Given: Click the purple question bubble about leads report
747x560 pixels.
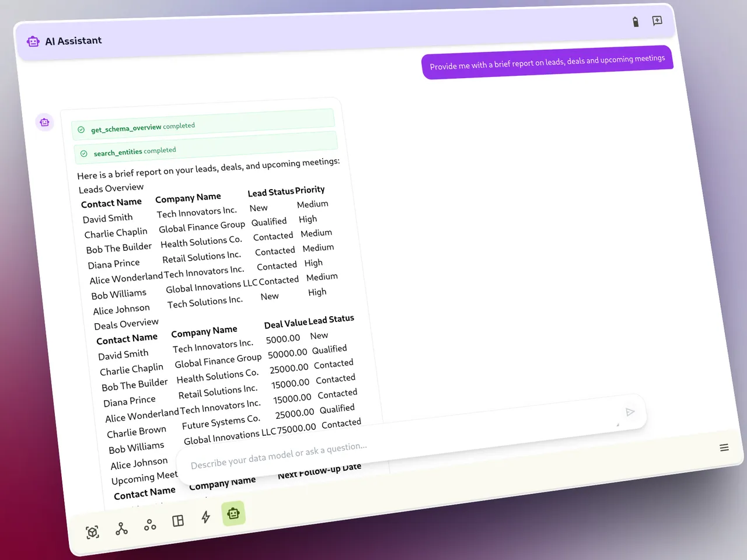Looking at the screenshot, I should (547, 61).
